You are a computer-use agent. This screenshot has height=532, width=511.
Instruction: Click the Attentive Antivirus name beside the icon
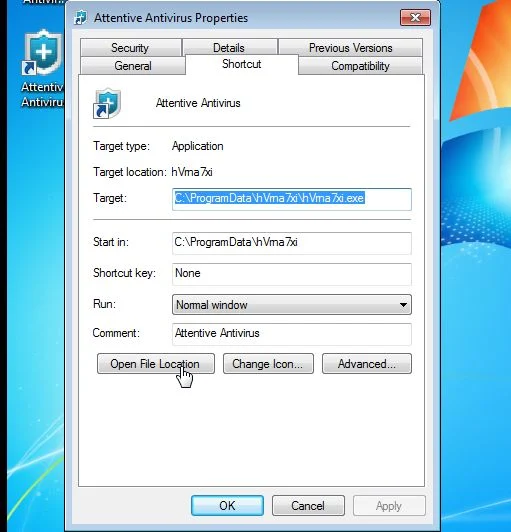pos(198,103)
